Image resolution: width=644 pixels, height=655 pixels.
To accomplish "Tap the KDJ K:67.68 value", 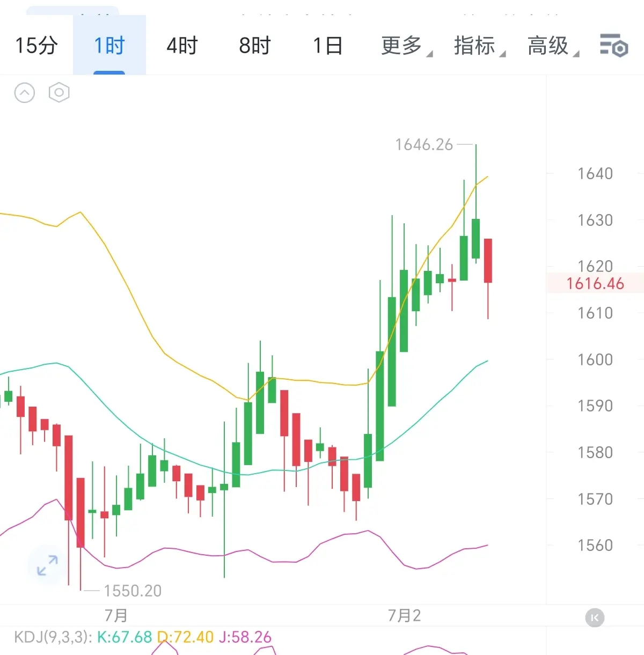I will pos(125,637).
